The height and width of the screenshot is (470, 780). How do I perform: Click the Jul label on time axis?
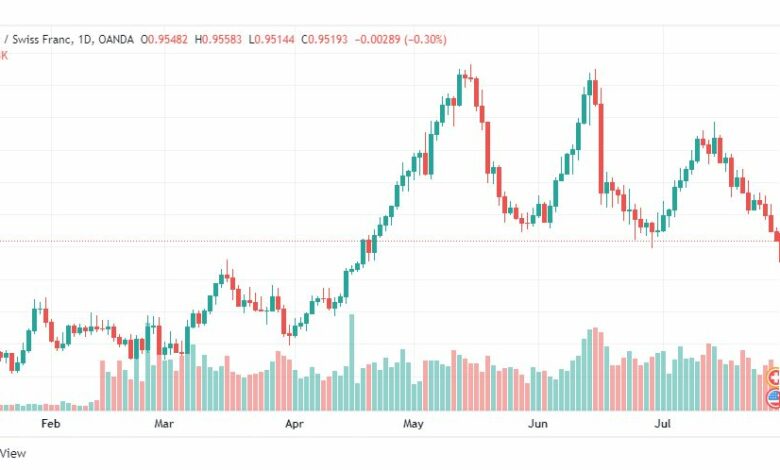pyautogui.click(x=662, y=424)
